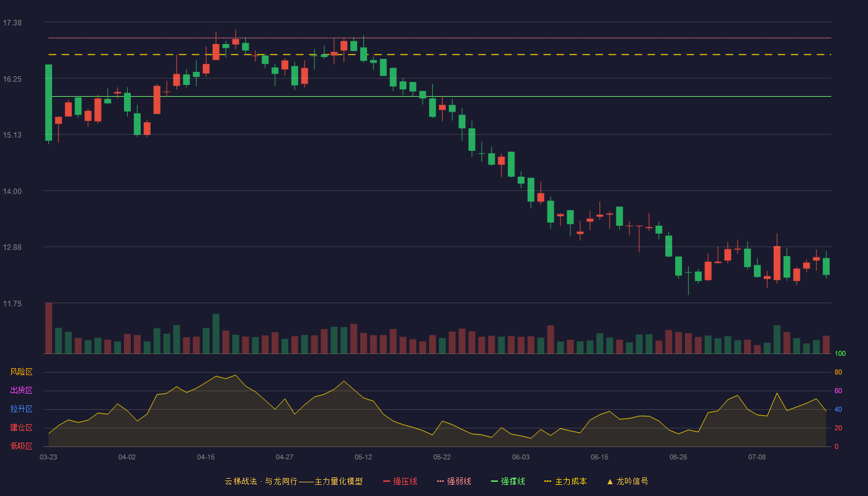
Task: Click the pink dotted 强弱线 on chart
Action: (x=440, y=38)
